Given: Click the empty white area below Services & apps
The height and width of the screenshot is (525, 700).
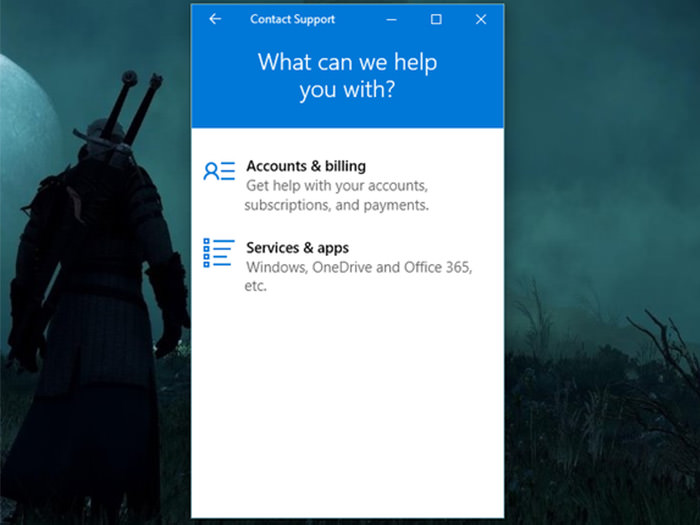Looking at the screenshot, I should pyautogui.click(x=347, y=400).
